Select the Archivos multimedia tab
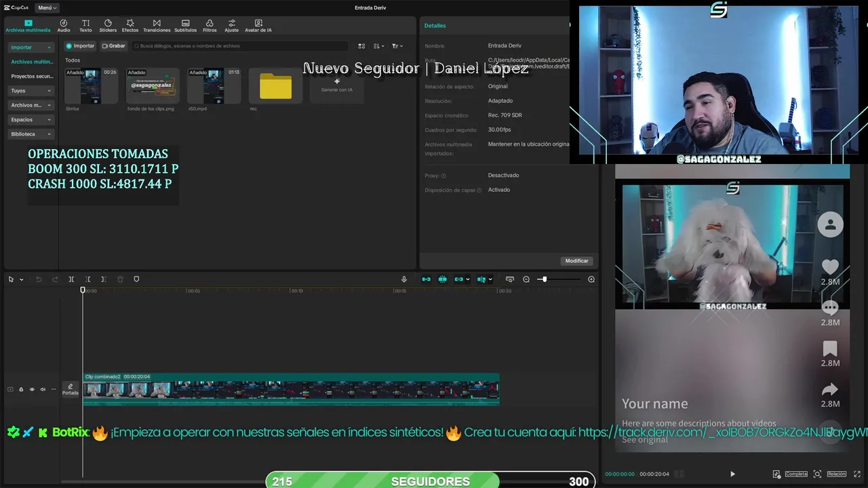 coord(28,26)
